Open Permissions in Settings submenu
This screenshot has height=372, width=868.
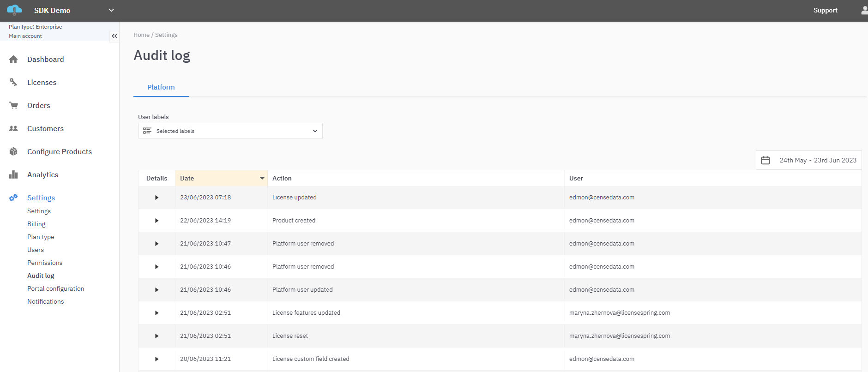click(x=45, y=263)
